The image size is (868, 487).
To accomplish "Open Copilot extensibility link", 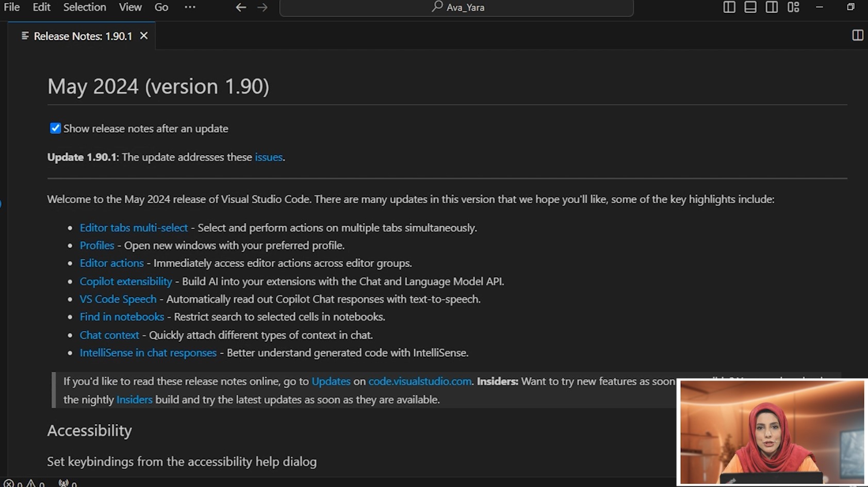I will (x=126, y=281).
